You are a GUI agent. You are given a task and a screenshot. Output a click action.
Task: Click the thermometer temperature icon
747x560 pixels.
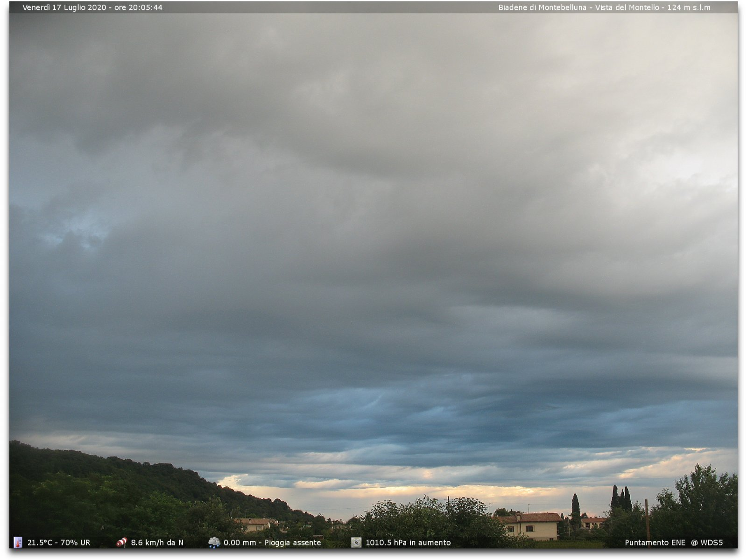click(18, 542)
